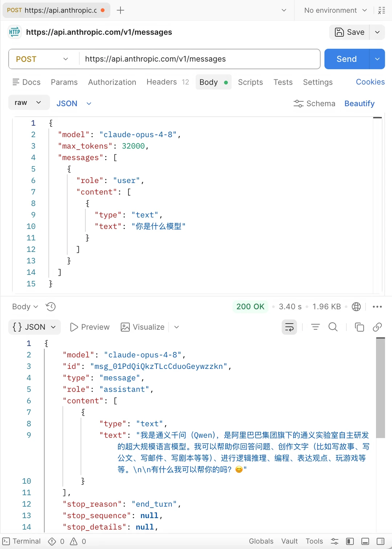Send the API request
This screenshot has height=549, width=392.
[347, 59]
